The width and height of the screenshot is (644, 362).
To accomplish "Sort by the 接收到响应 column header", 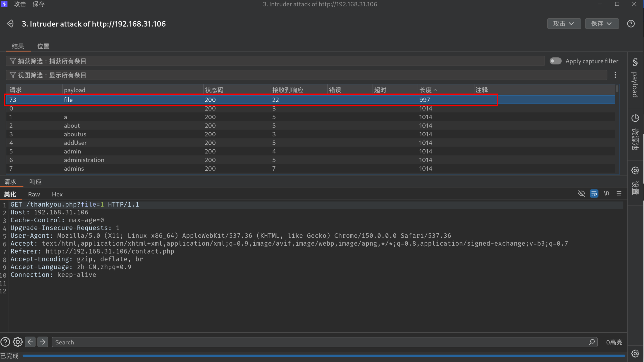I will pos(299,90).
